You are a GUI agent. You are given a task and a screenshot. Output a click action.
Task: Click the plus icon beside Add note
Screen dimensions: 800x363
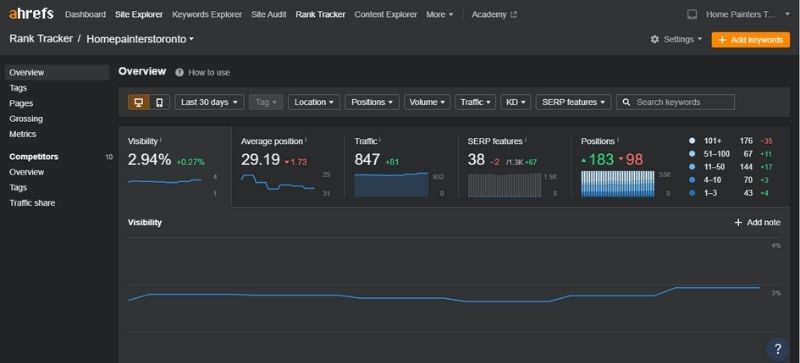pyautogui.click(x=738, y=223)
